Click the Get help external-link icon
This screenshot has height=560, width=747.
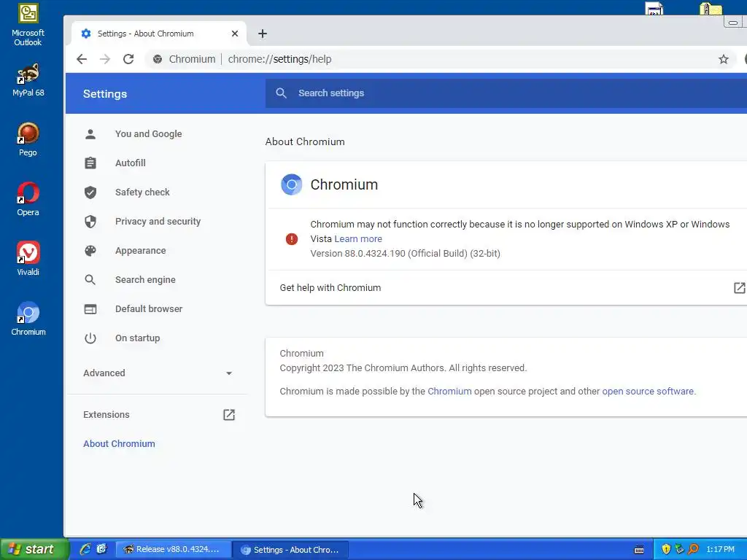pos(740,287)
